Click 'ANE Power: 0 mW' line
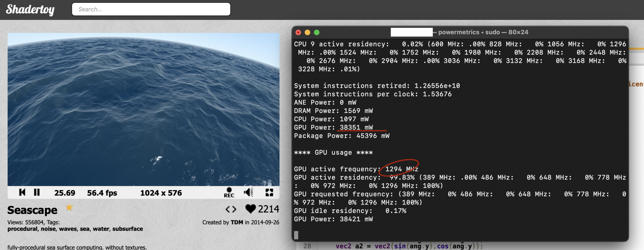This screenshot has width=644, height=250. [x=325, y=102]
